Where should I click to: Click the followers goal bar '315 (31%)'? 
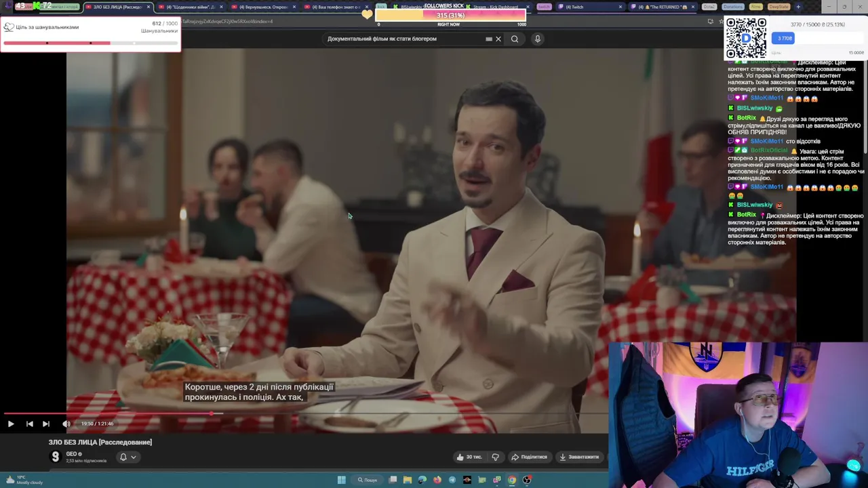(x=450, y=16)
